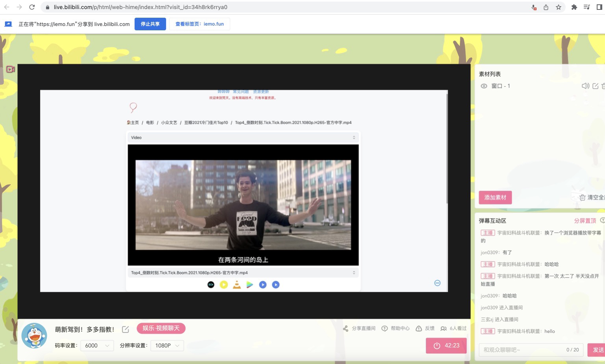Open 分享直播间 share option
The height and width of the screenshot is (364, 605).
[x=359, y=329]
